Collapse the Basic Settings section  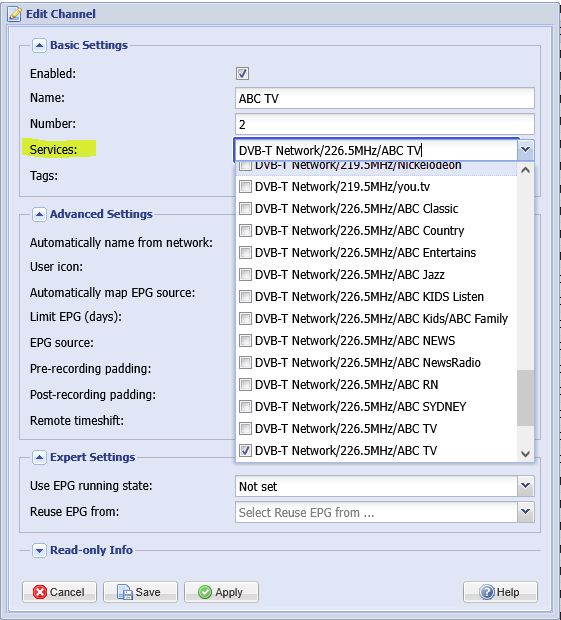[x=39, y=45]
